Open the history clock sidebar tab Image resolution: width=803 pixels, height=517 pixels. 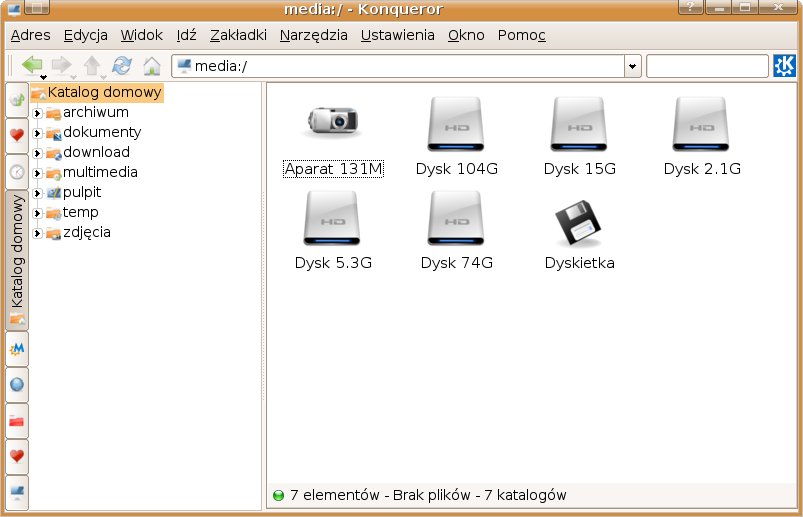[x=17, y=172]
